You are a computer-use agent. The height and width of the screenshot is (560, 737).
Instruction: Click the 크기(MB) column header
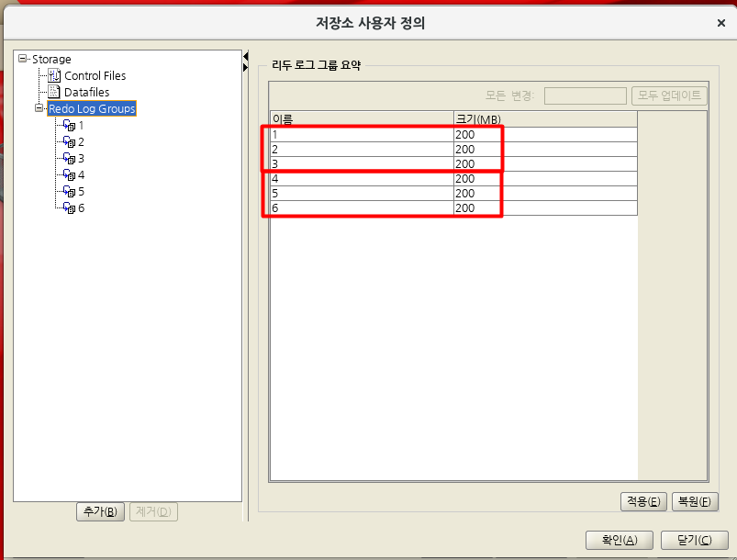coord(545,118)
